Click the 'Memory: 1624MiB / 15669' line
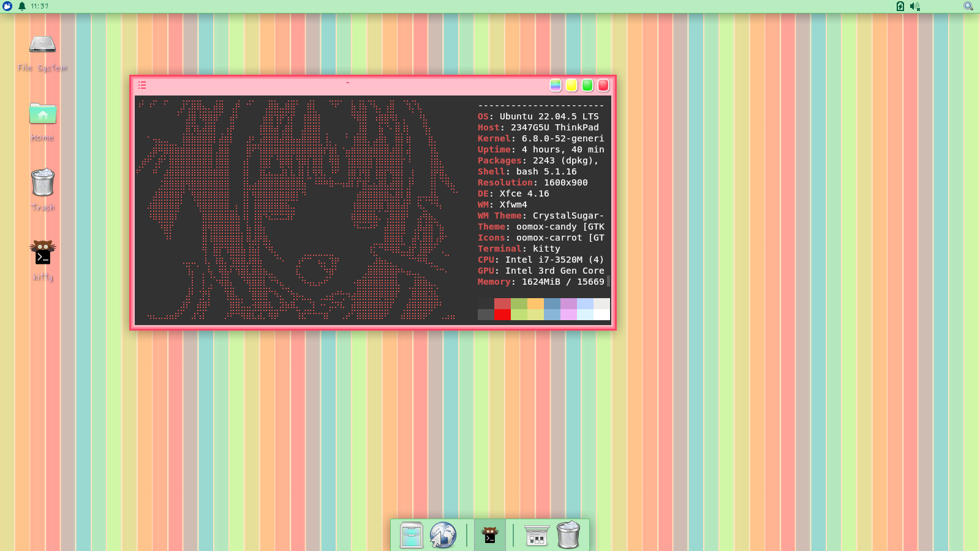The image size is (980, 551). coord(541,282)
